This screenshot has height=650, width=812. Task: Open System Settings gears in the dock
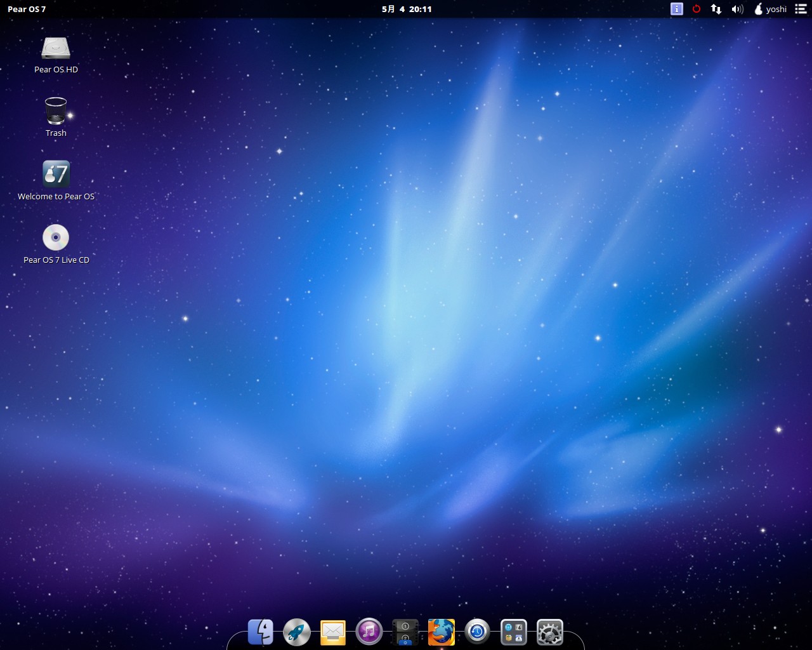point(549,632)
